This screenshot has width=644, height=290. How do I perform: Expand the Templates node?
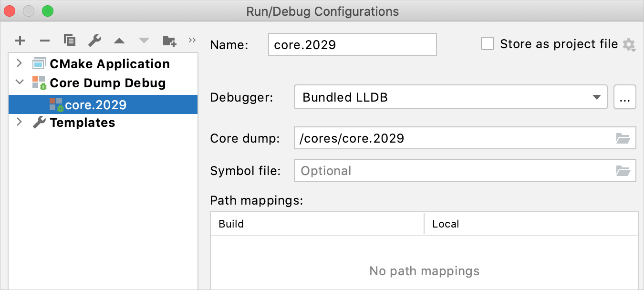(x=19, y=122)
